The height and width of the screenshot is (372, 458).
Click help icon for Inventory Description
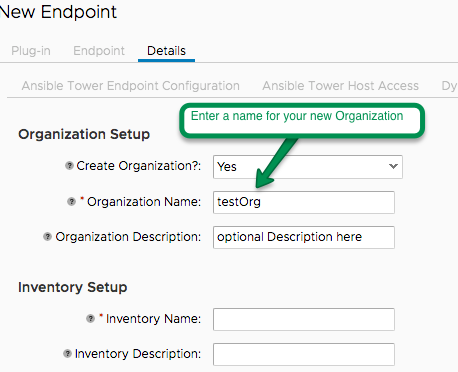pos(67,354)
